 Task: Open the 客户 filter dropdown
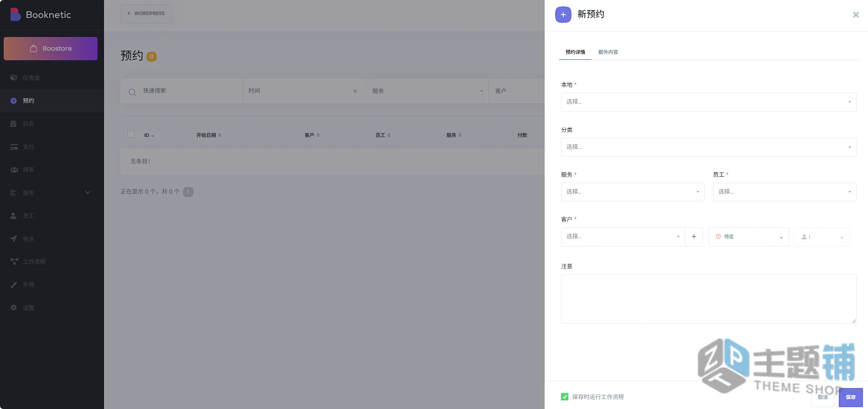coord(517,91)
